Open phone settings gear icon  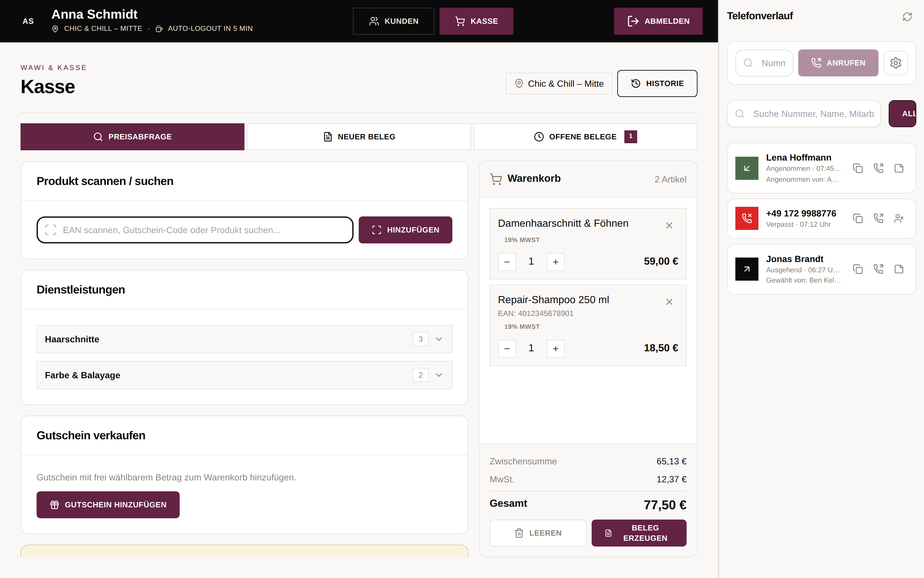click(895, 63)
